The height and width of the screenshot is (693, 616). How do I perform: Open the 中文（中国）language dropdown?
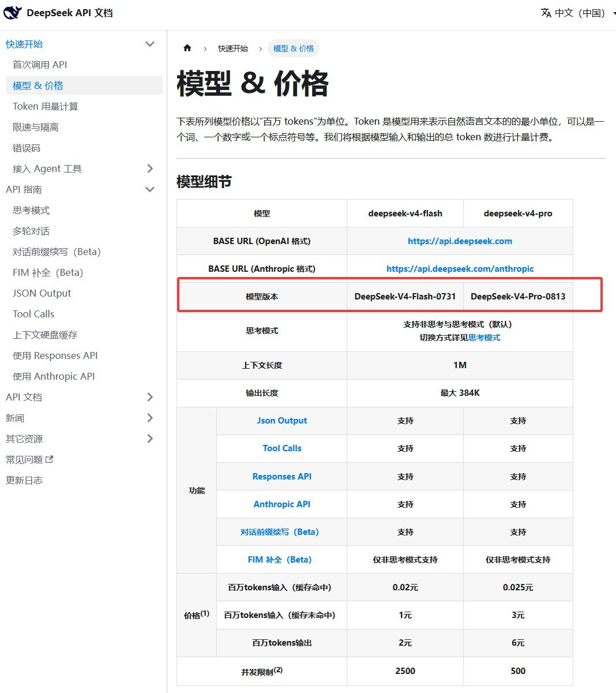[x=579, y=13]
